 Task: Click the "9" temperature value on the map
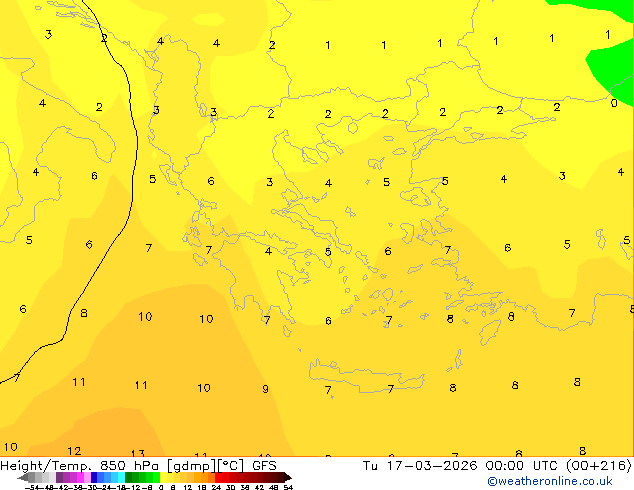click(x=265, y=389)
